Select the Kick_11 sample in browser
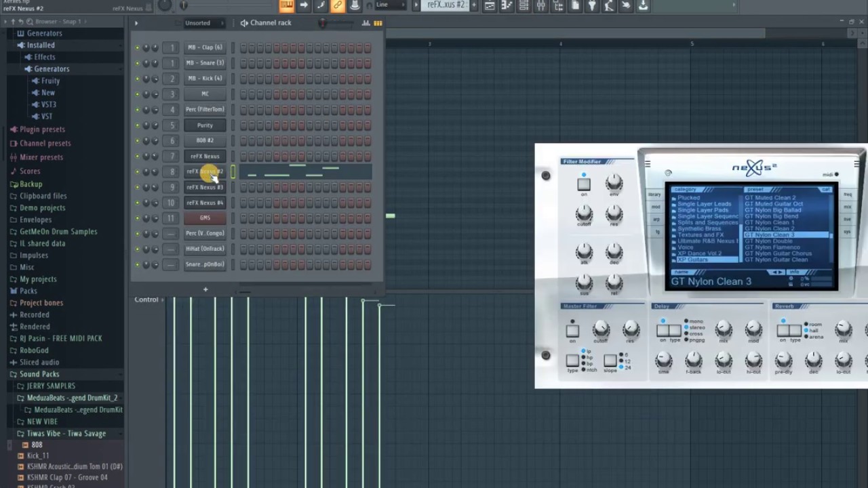The image size is (868, 488). [x=38, y=456]
